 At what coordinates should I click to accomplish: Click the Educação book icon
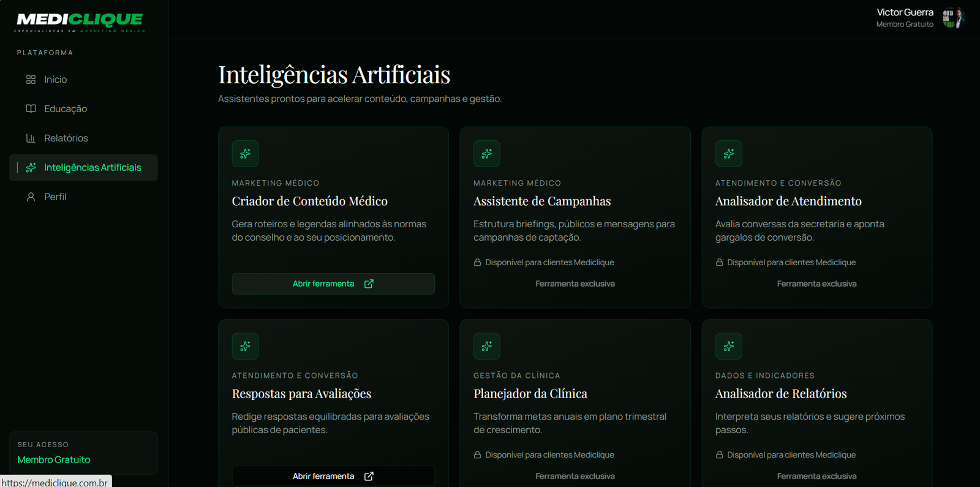31,109
